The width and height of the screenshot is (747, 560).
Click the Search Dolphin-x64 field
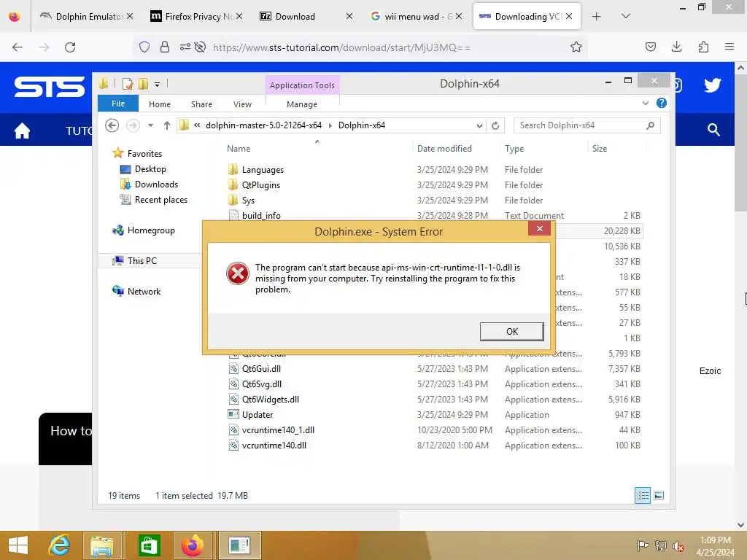point(587,125)
